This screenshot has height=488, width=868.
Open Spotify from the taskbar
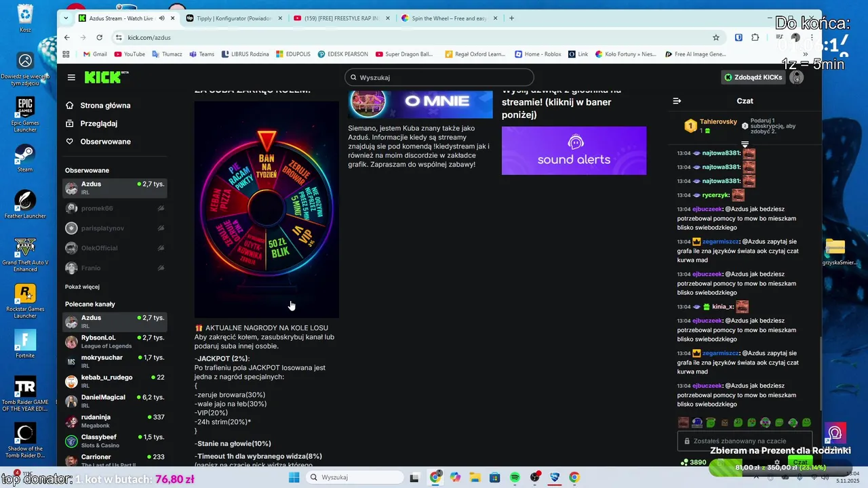coord(515,477)
